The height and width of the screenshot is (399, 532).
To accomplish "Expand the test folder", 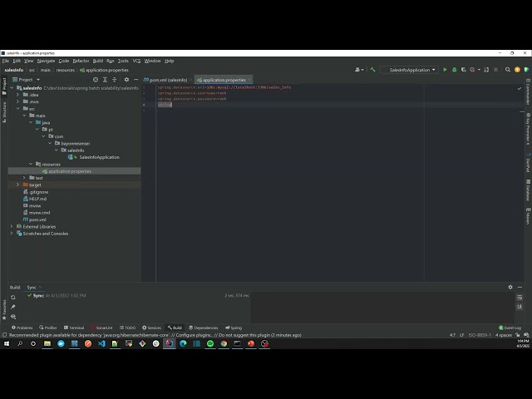I will 24,178.
